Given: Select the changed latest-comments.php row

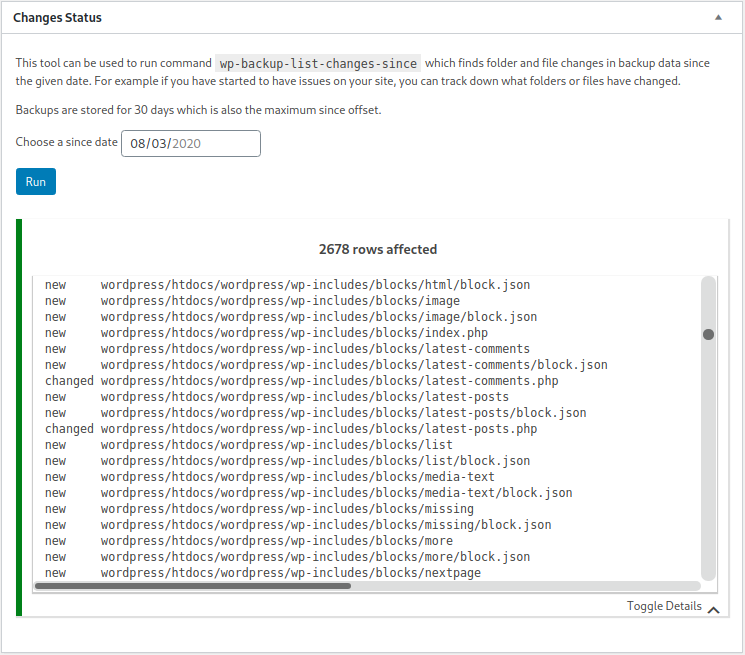Looking at the screenshot, I should (302, 381).
